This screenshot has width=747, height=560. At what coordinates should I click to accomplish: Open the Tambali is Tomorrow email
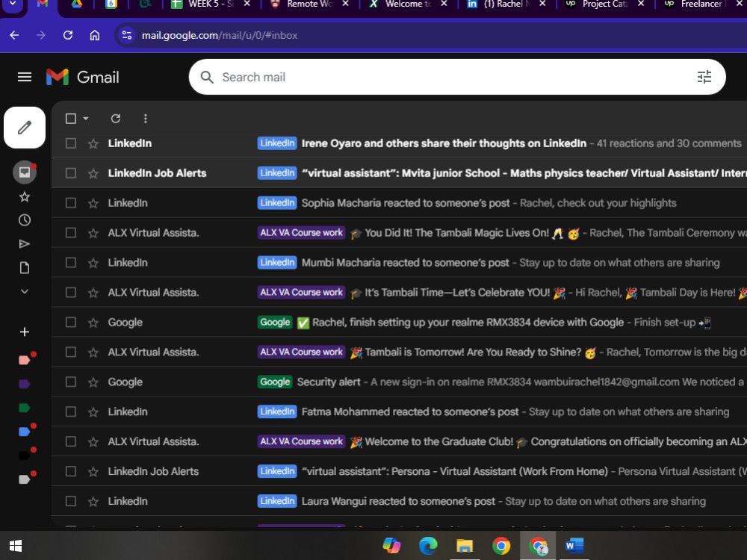point(399,352)
